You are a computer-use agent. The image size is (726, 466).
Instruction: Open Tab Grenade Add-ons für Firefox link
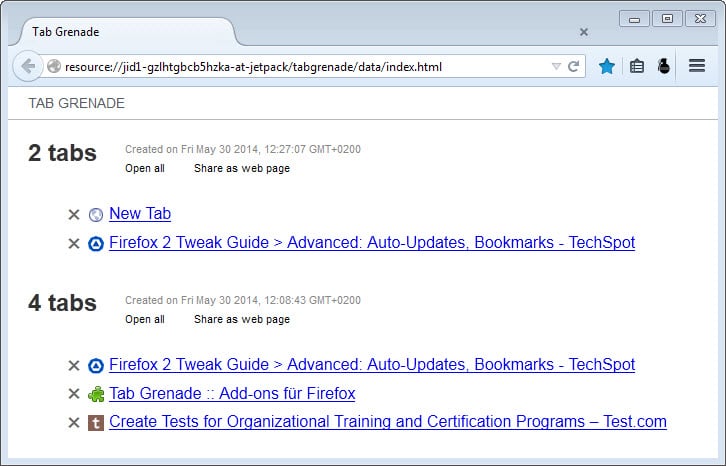coord(232,394)
